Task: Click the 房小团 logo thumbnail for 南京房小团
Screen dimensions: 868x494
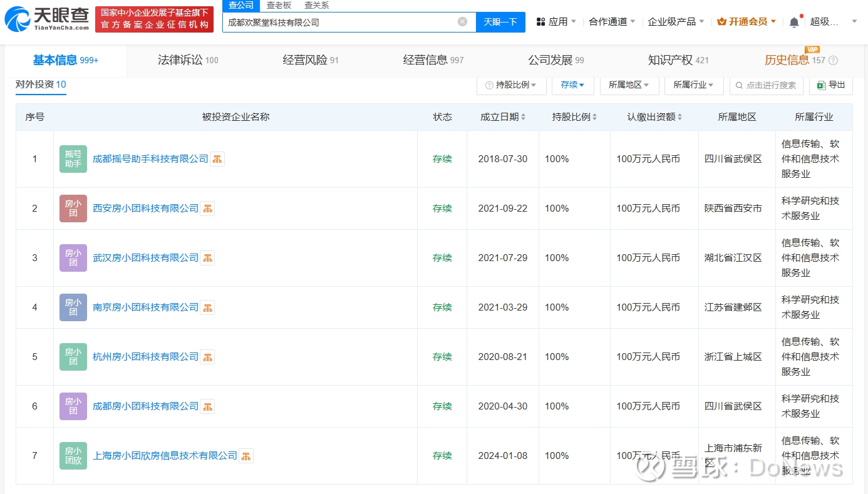Action: 73,307
